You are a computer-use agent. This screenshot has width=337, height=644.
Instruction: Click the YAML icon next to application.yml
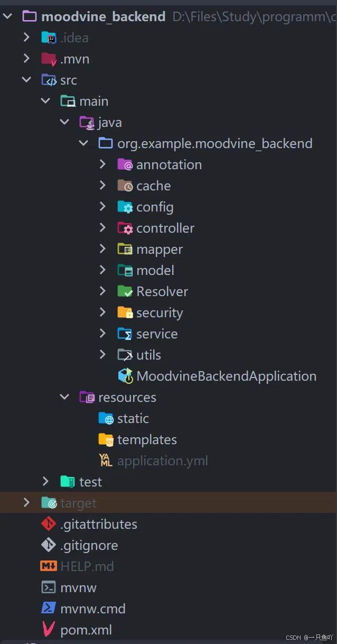[105, 460]
